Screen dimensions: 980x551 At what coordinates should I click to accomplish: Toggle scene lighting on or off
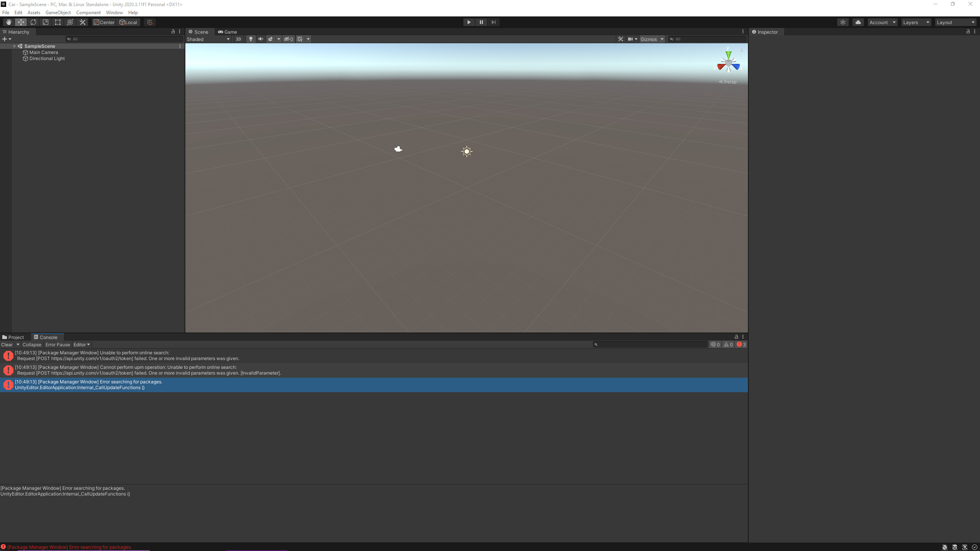coord(250,39)
